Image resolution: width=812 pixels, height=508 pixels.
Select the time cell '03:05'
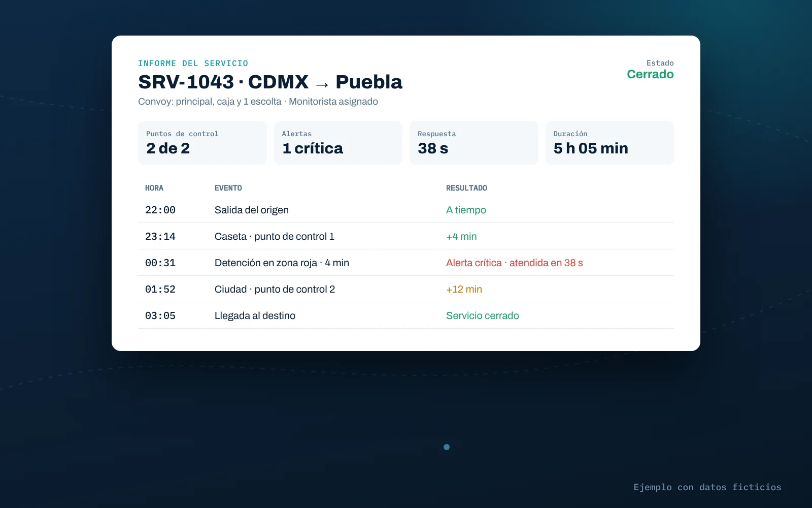tap(160, 315)
